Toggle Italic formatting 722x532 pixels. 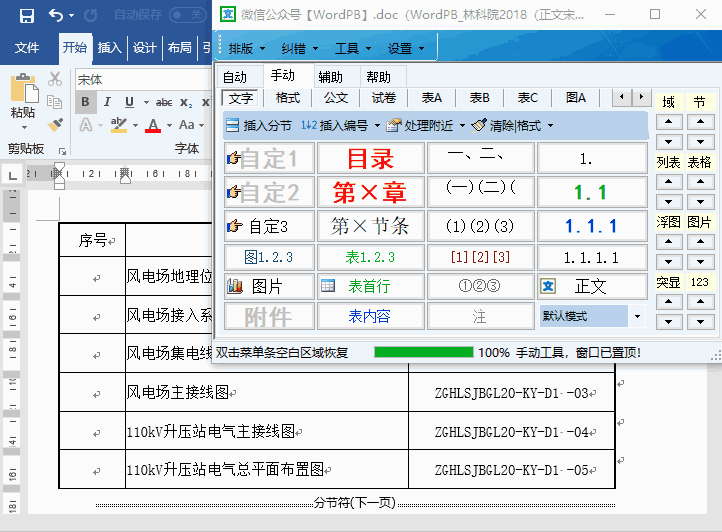pos(107,102)
